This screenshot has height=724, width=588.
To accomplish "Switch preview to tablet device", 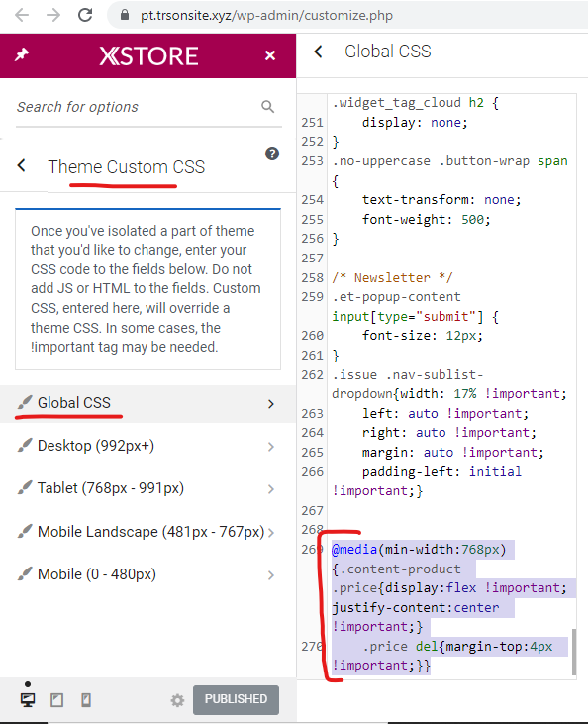I will pyautogui.click(x=56, y=700).
